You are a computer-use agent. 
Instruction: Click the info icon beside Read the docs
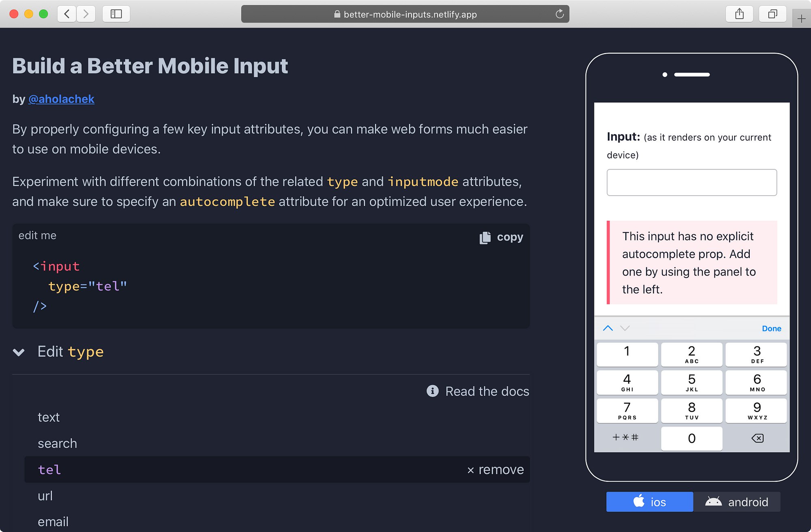point(432,391)
